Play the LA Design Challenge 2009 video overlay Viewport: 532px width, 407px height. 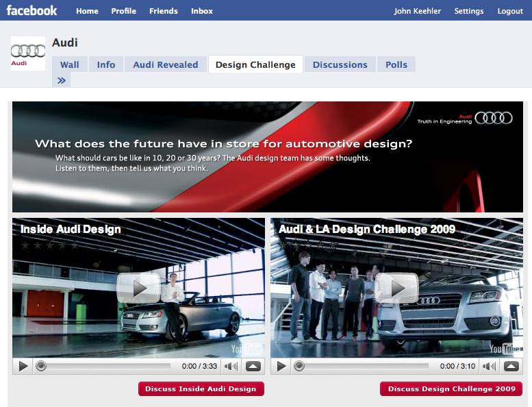tap(396, 288)
